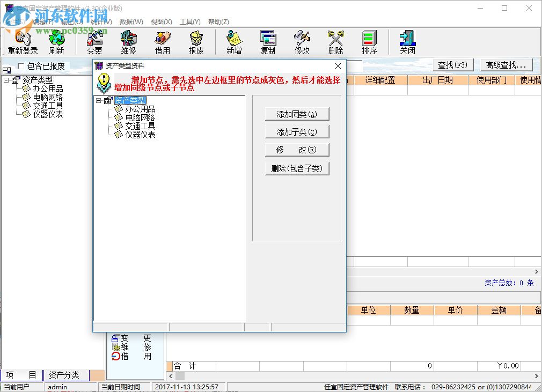Image resolution: width=542 pixels, height=392 pixels.
Task: Click the 重新登录 (Re-login) toolbar icon
Action: pyautogui.click(x=21, y=42)
